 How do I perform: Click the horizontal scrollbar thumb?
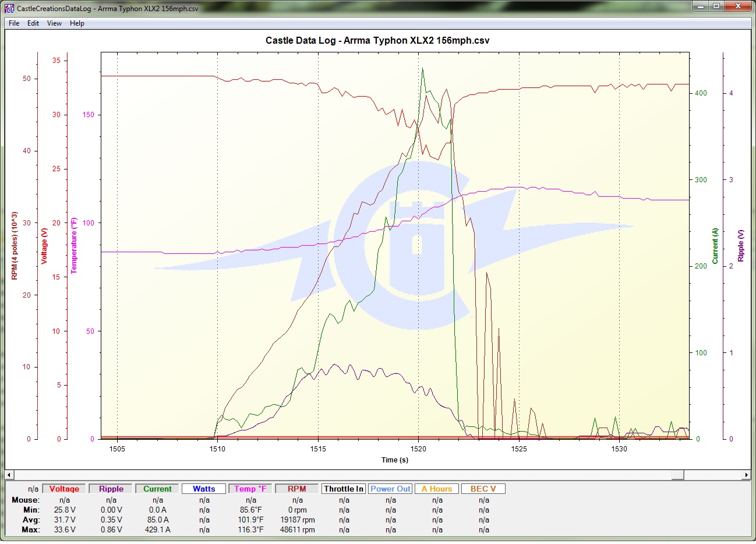tap(677, 475)
